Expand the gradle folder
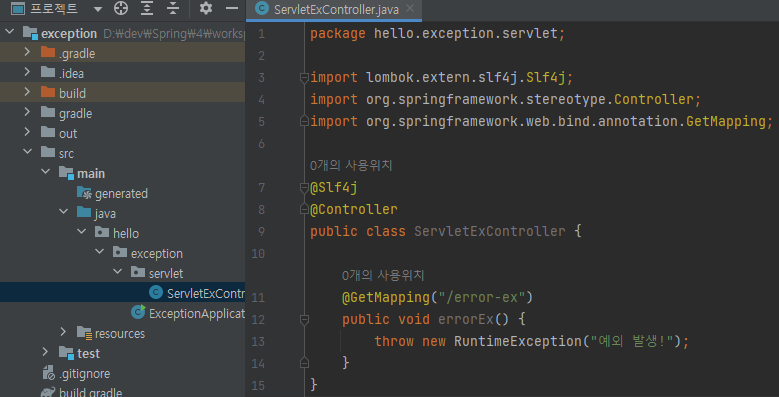This screenshot has width=779, height=397. [x=27, y=112]
